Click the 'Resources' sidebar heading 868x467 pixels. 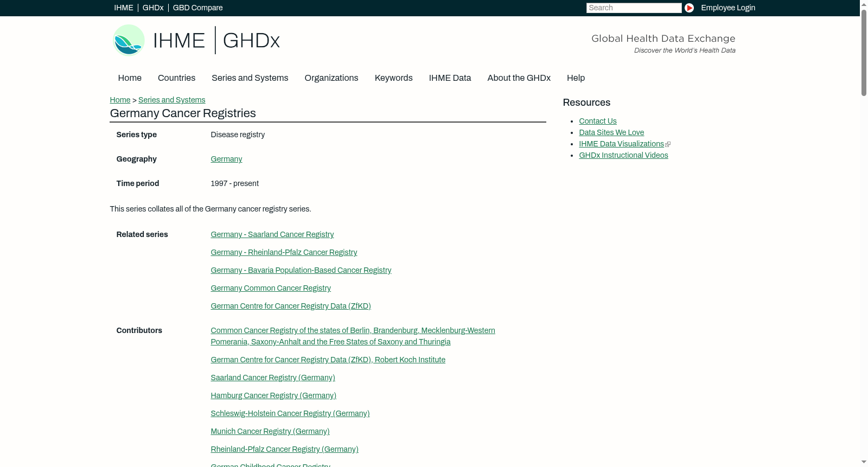586,103
